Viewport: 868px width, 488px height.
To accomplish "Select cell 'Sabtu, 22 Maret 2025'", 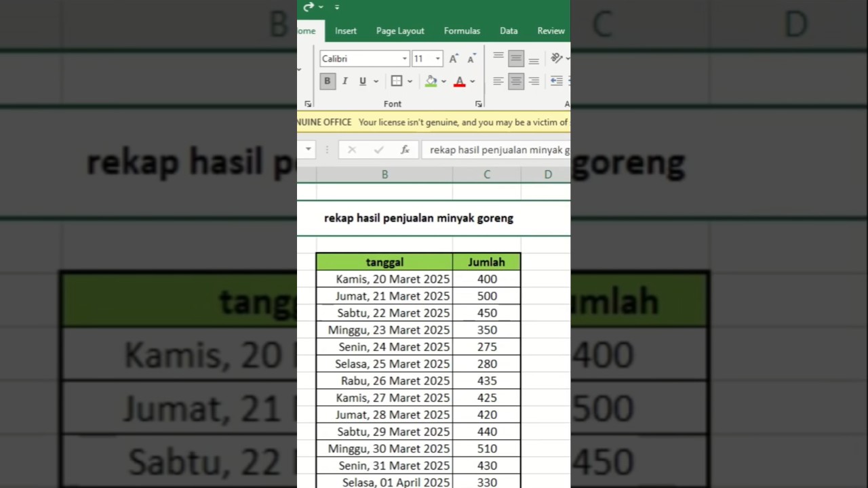I will 384,313.
